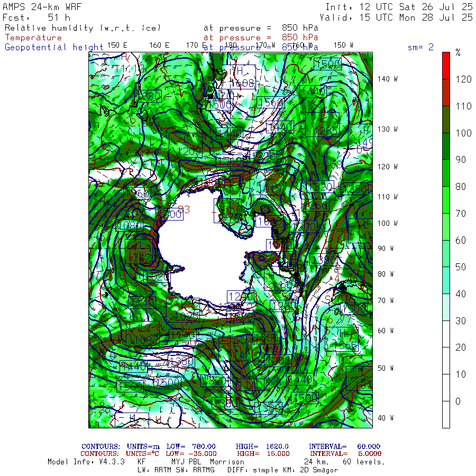Click the 'Fcst: 51 h' forecast hour text
Screen dimensions: 476x476
(x=36, y=17)
